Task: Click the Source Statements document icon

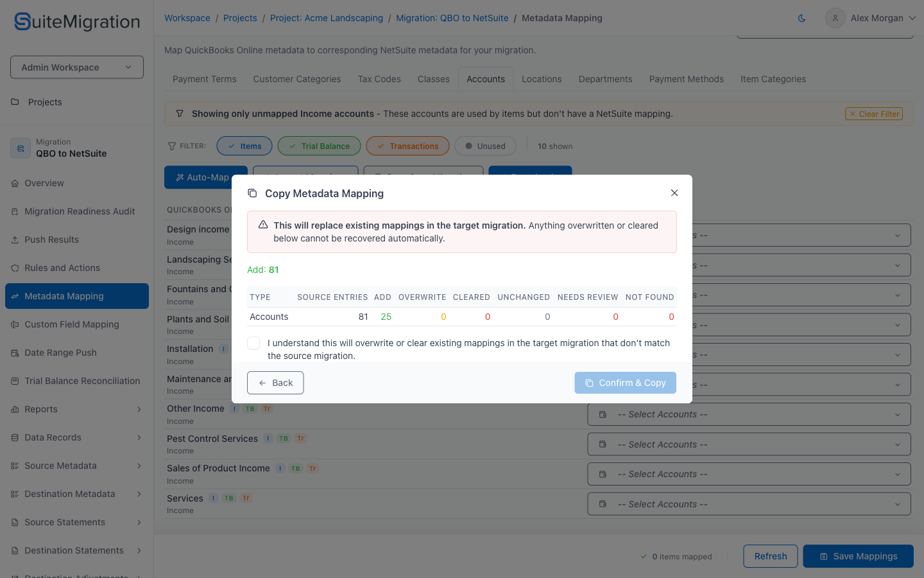Action: (15, 522)
